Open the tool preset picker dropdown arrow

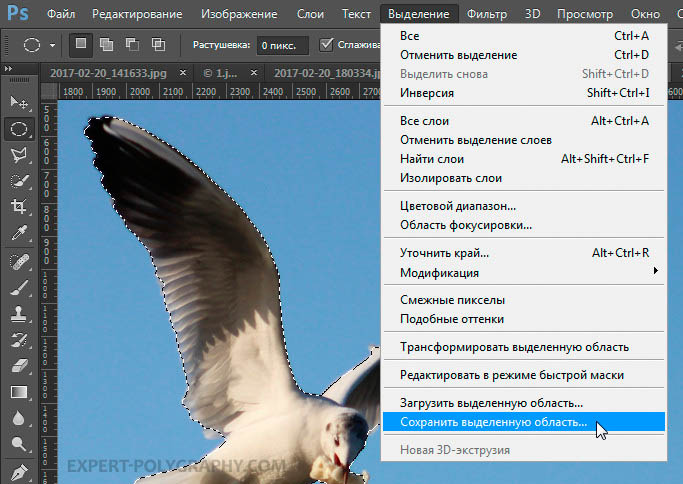[52, 45]
